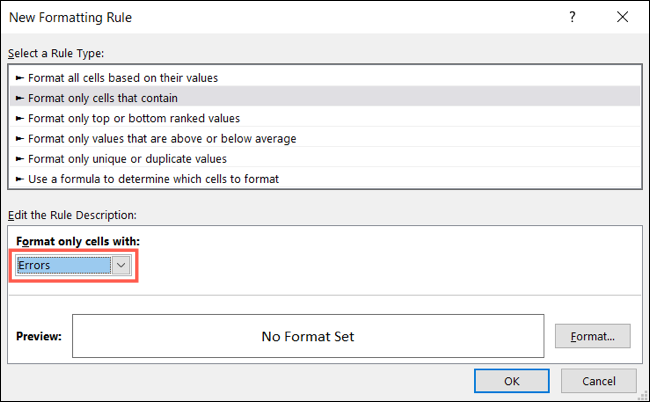Click the 'Preview:' label

click(39, 336)
